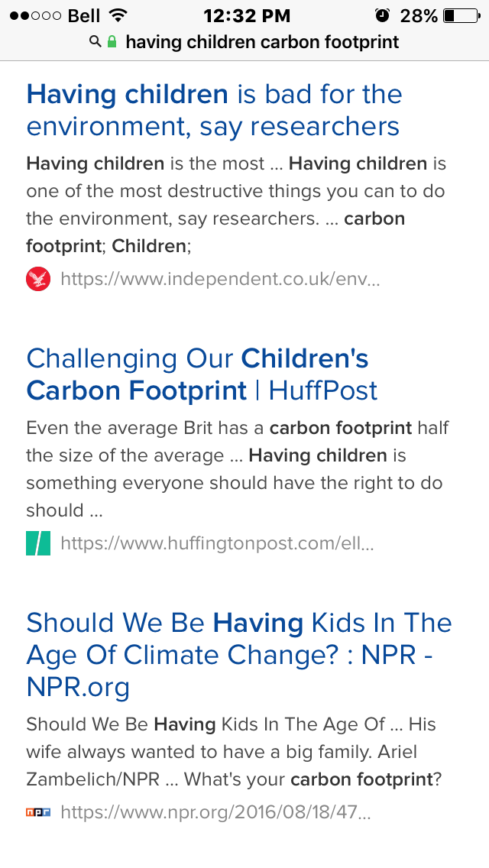Tap the independent.co.uk URL

pos(220,278)
